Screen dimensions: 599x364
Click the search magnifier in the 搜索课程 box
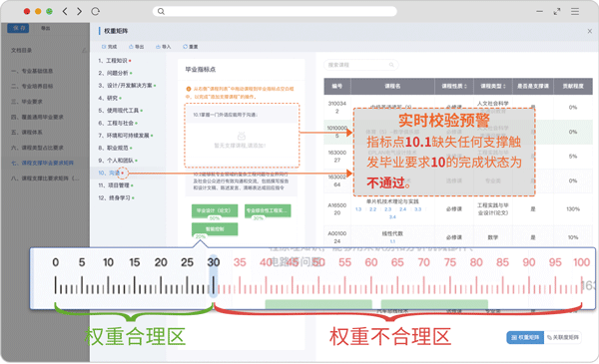(x=391, y=65)
